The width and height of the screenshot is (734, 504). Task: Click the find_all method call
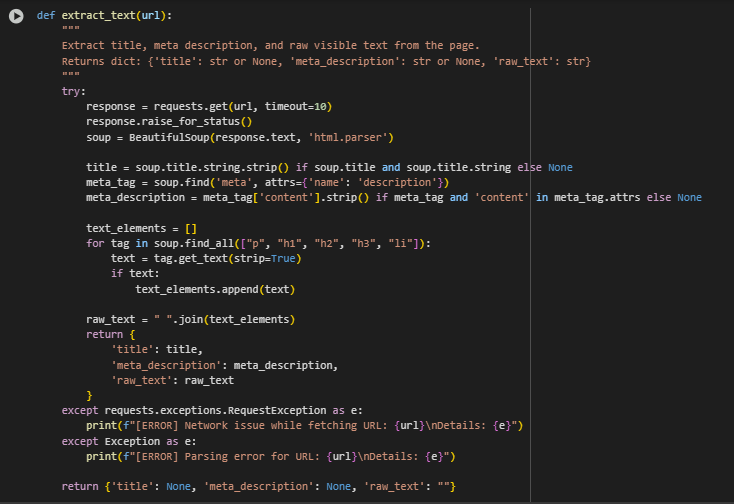pyautogui.click(x=209, y=243)
